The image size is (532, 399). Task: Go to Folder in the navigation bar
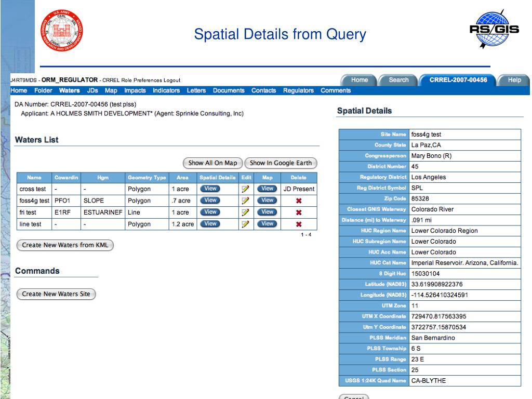(43, 90)
